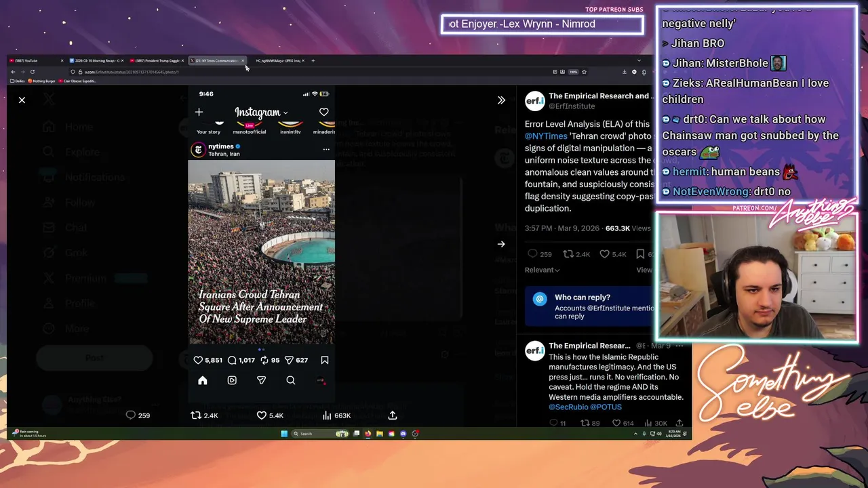Viewport: 868px width, 488px height.
Task: Click the share icon below the photo
Action: point(393,415)
